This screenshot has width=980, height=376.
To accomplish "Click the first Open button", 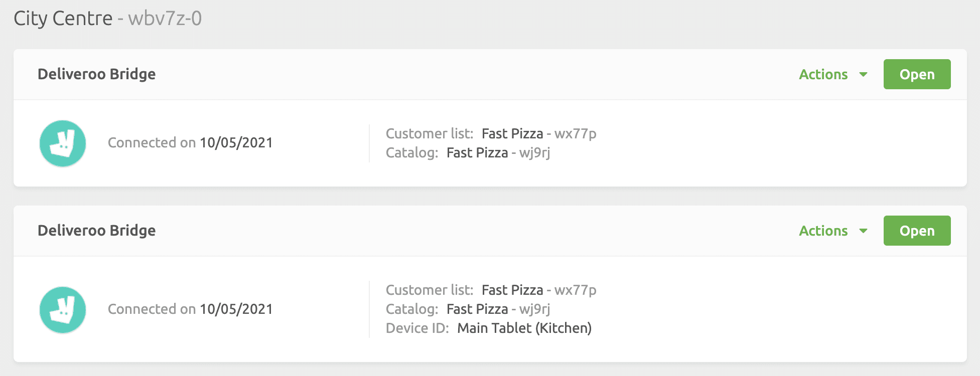I will (x=917, y=74).
